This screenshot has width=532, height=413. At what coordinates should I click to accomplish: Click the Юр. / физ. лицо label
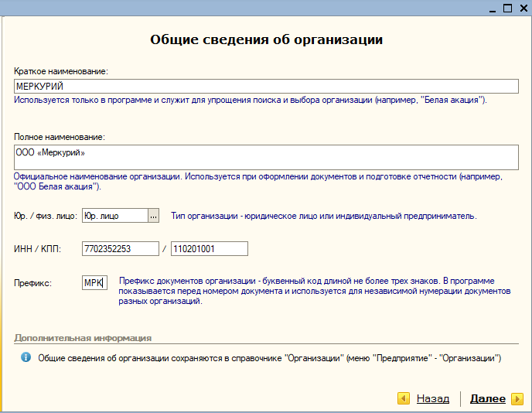[x=46, y=216]
